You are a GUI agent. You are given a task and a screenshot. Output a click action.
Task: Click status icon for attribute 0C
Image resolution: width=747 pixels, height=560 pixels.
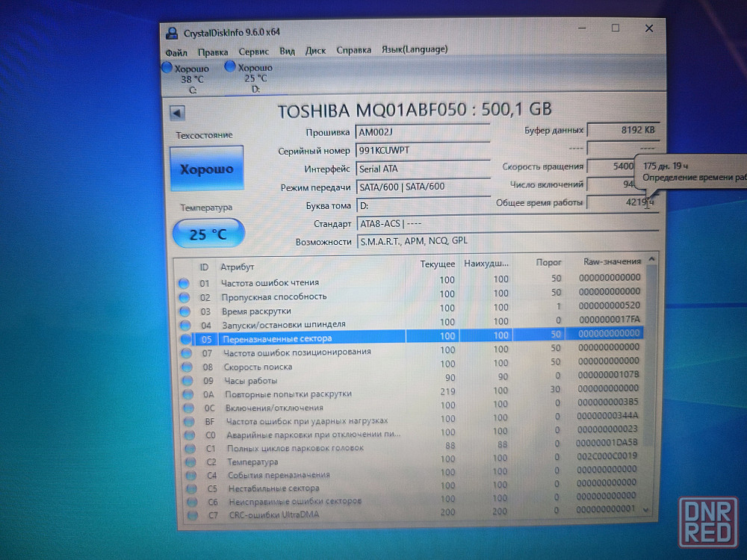(x=189, y=408)
